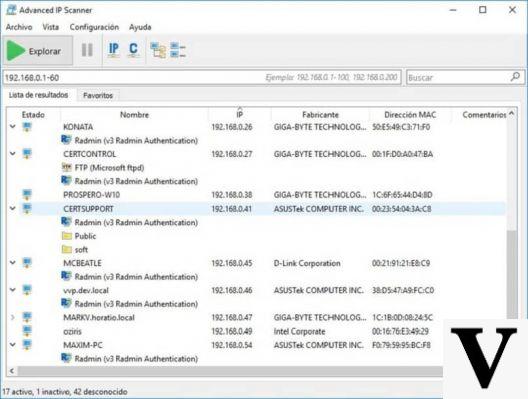Sort by the IP column header
Viewport: 528px width, 399px height.
tap(239, 115)
